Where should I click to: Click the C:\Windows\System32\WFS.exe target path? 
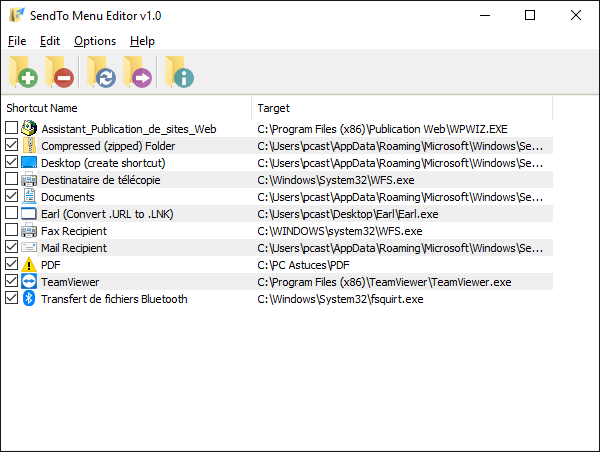pos(336,180)
